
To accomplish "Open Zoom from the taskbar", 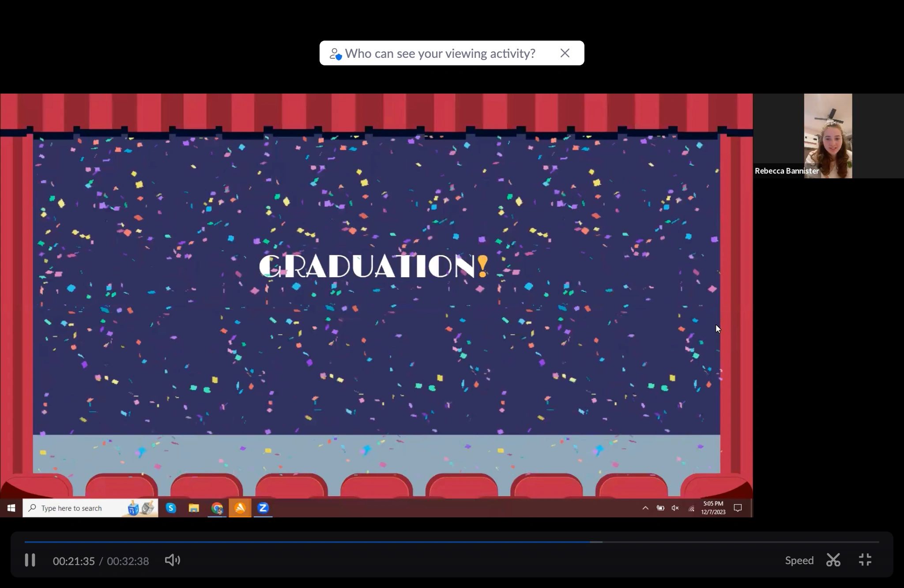I will tap(263, 508).
